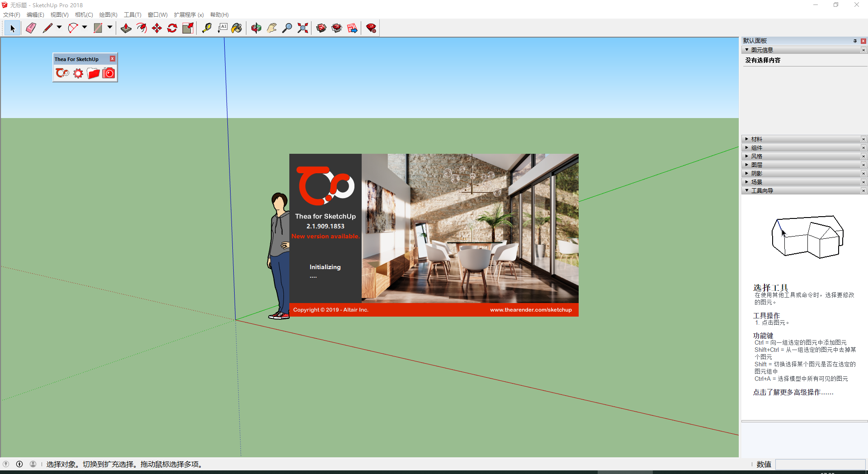This screenshot has width=868, height=474.
Task: Expand the 场景 panel
Action: (747, 182)
